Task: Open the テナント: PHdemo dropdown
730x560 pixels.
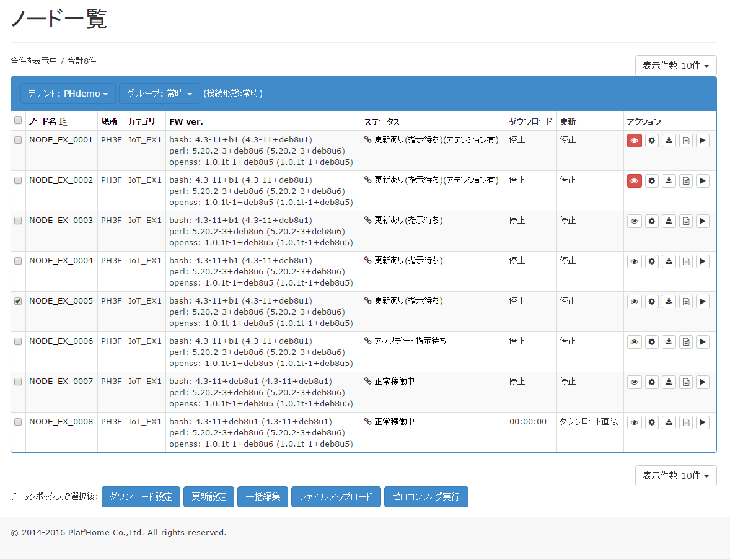Action: pos(68,94)
